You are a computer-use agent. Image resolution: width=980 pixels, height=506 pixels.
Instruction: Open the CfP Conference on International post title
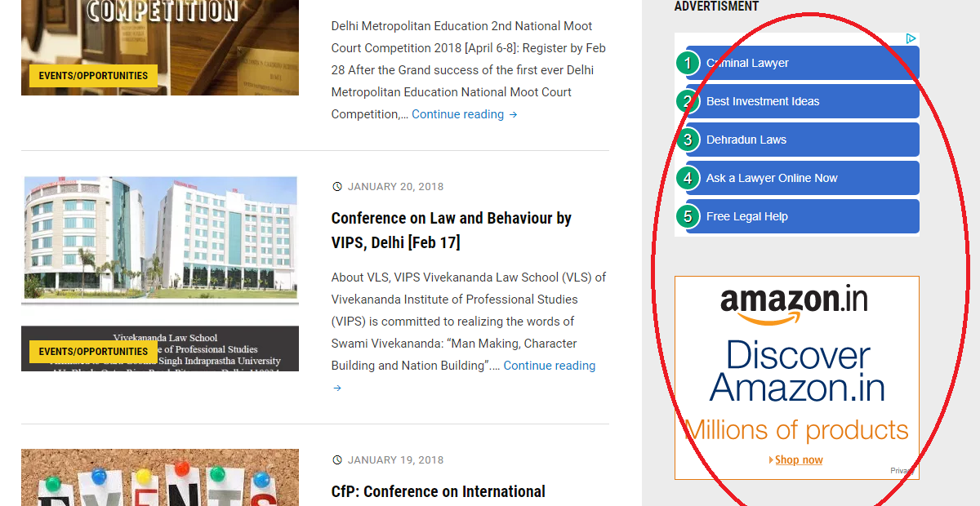[438, 491]
